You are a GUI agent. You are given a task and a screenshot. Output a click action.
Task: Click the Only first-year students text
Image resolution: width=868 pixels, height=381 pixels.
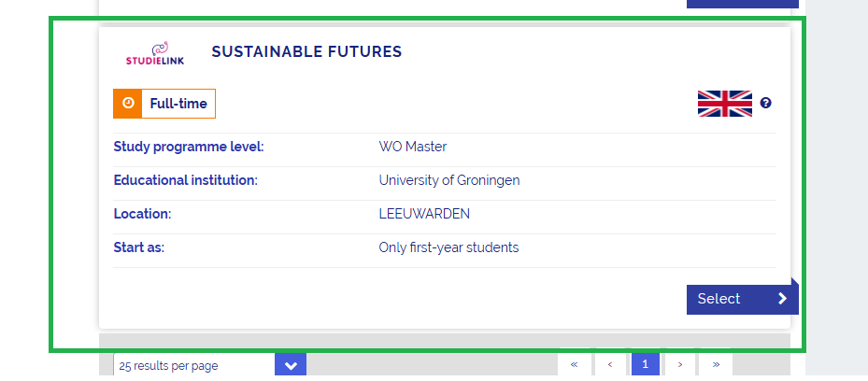(448, 247)
